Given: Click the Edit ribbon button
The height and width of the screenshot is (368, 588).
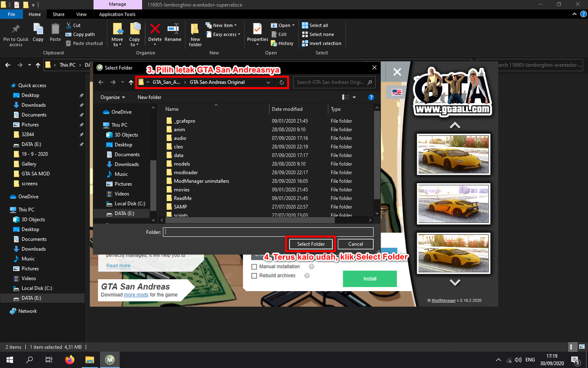Looking at the screenshot, I should [278, 34].
